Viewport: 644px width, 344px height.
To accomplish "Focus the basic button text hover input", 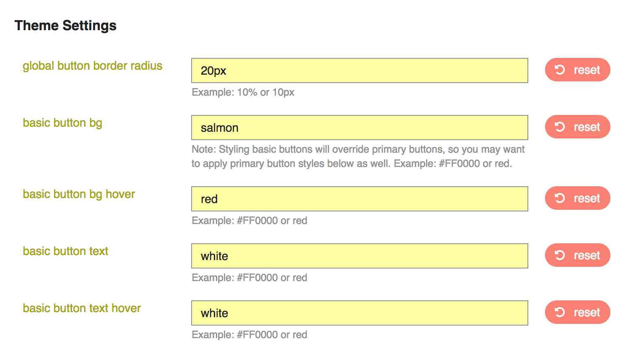I will click(x=359, y=313).
